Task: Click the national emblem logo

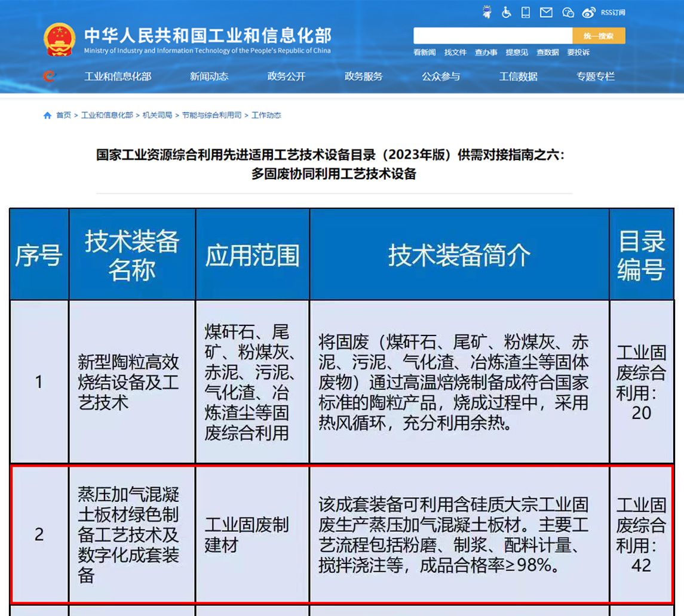Action: tap(60, 39)
